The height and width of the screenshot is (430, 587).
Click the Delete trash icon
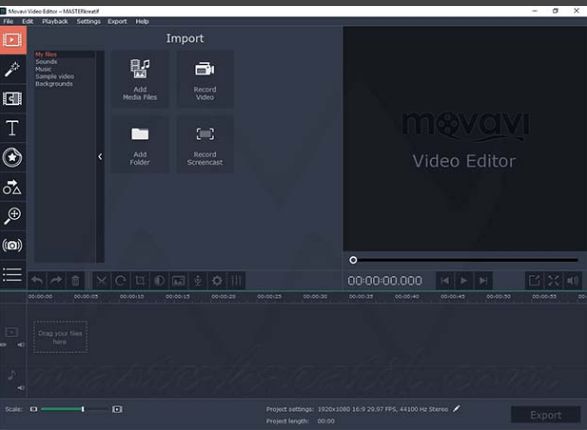click(x=75, y=280)
